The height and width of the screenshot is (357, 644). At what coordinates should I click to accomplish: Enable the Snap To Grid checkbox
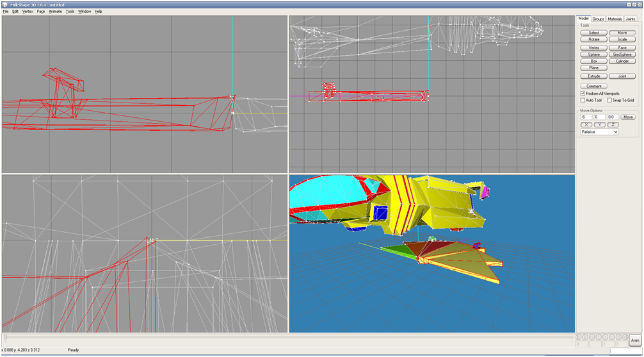609,100
